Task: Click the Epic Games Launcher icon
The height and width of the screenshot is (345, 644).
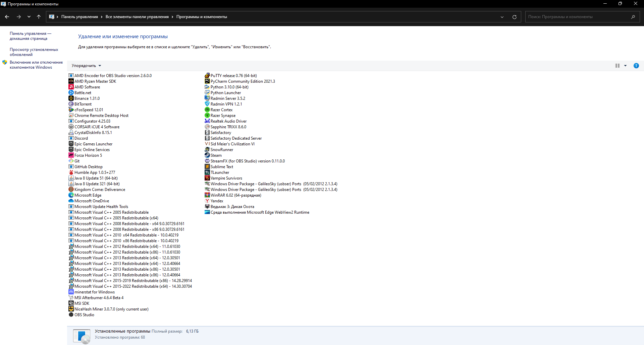Action: pyautogui.click(x=71, y=144)
